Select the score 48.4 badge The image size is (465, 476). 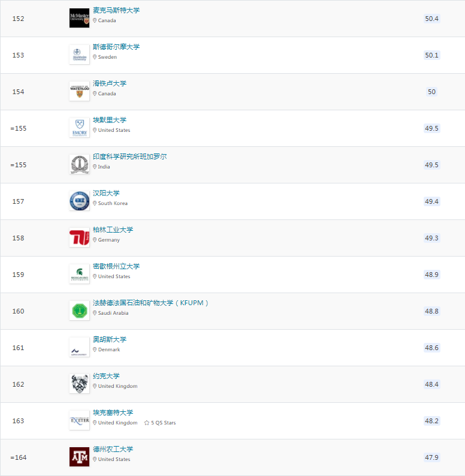(431, 384)
